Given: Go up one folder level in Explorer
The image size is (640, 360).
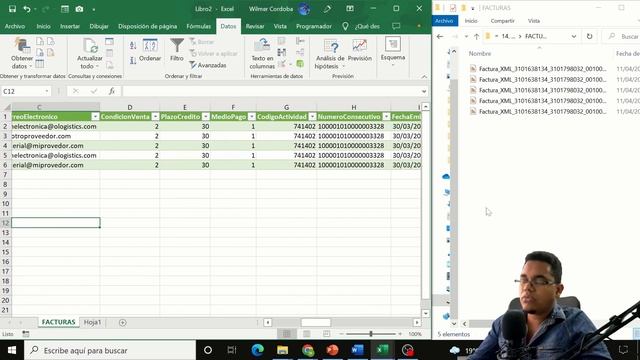Looking at the screenshot, I should [x=476, y=36].
